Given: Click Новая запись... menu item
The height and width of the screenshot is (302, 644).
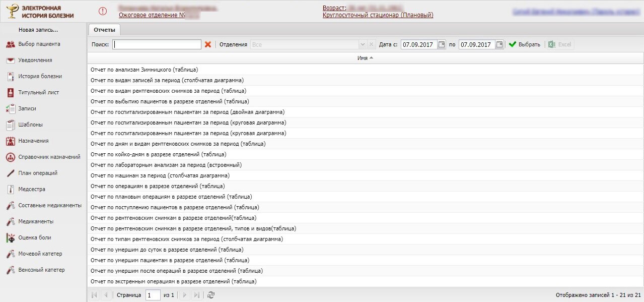Looking at the screenshot, I should coord(38,30).
